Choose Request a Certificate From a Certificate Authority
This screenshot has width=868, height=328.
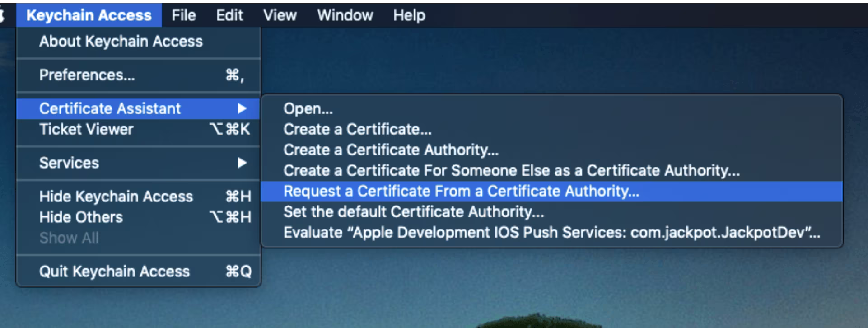[x=461, y=192]
